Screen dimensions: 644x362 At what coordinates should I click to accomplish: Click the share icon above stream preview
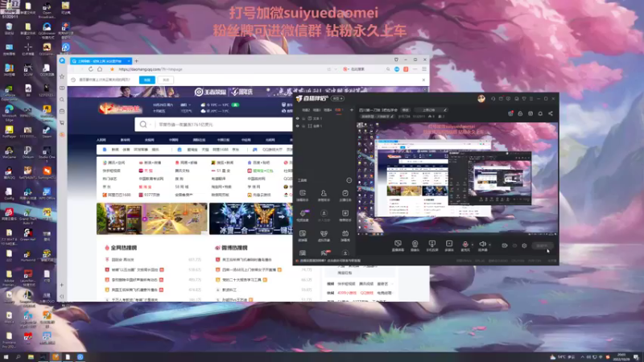pos(551,113)
